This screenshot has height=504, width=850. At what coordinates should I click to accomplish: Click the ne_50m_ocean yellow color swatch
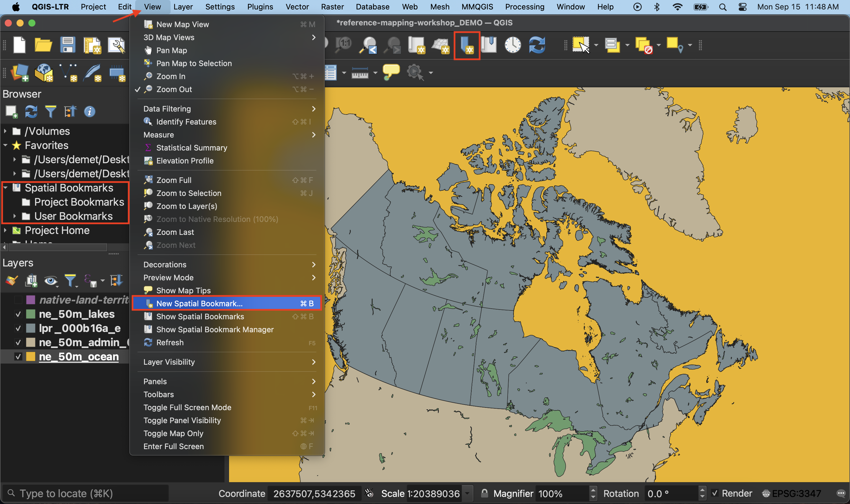click(x=31, y=356)
